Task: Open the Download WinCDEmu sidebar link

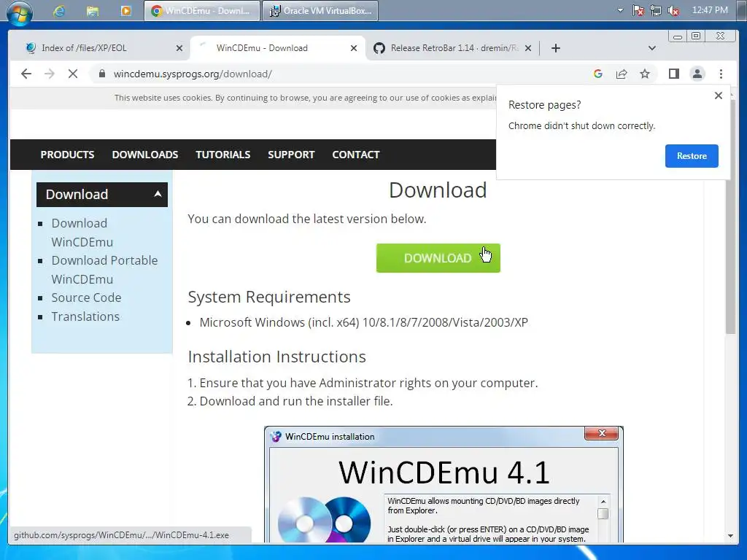Action: pos(82,233)
